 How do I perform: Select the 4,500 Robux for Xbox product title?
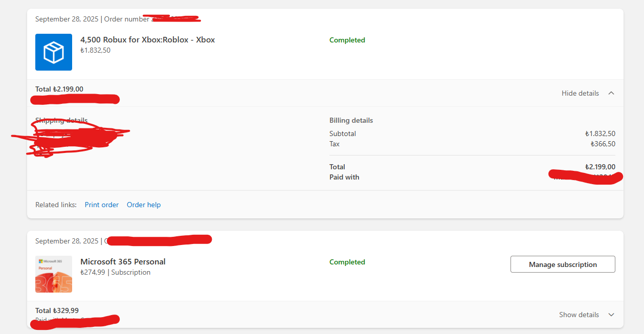(147, 39)
